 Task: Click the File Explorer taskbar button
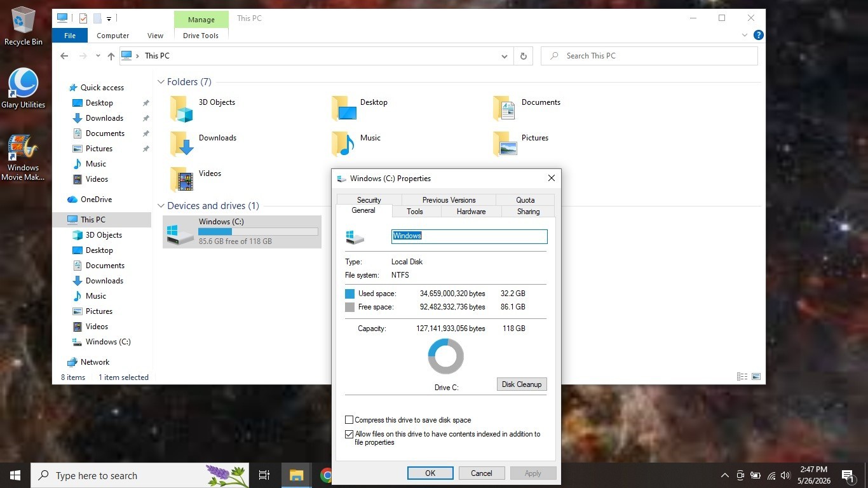[296, 475]
